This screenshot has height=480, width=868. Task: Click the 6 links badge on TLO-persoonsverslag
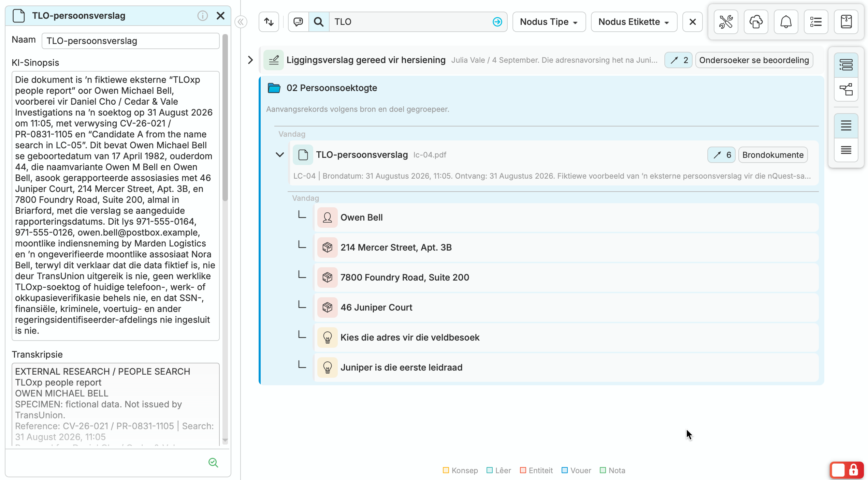(x=721, y=155)
